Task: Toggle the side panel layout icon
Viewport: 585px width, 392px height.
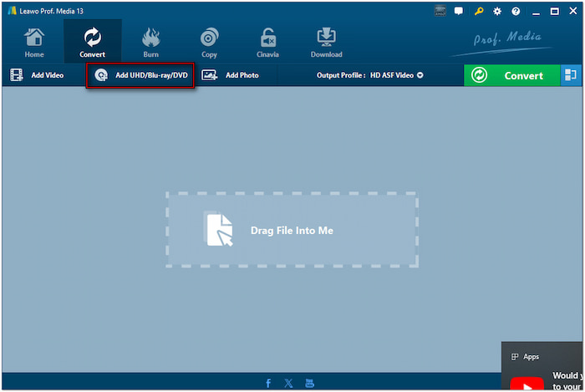Action: click(570, 75)
